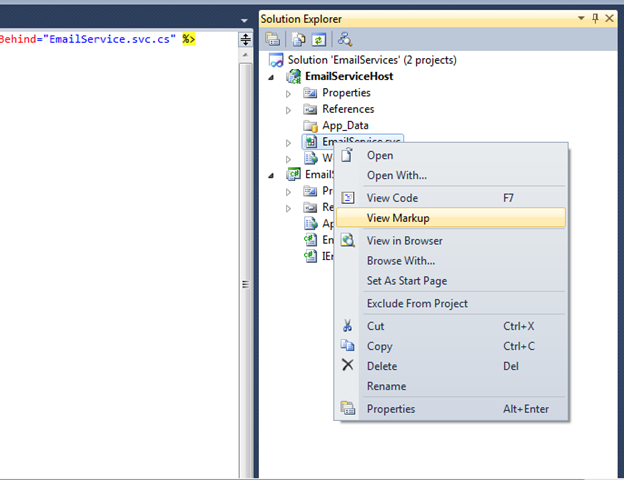Viewport: 624px width, 480px height.
Task: Select Copy from the context menu
Action: (451, 346)
